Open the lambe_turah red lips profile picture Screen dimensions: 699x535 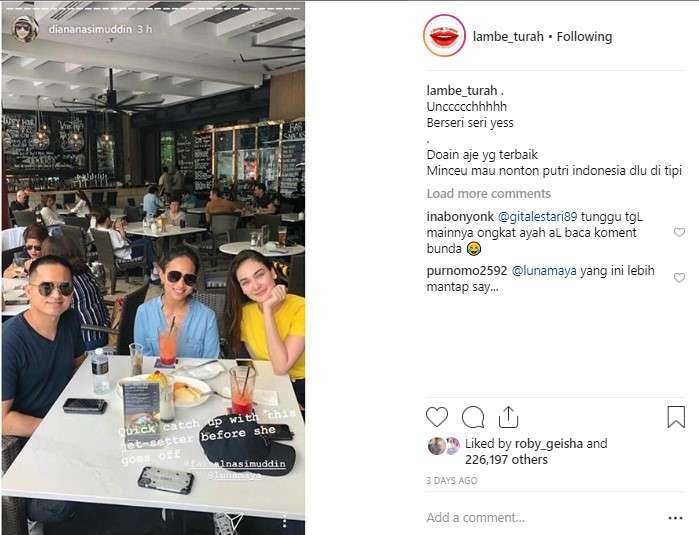point(444,36)
